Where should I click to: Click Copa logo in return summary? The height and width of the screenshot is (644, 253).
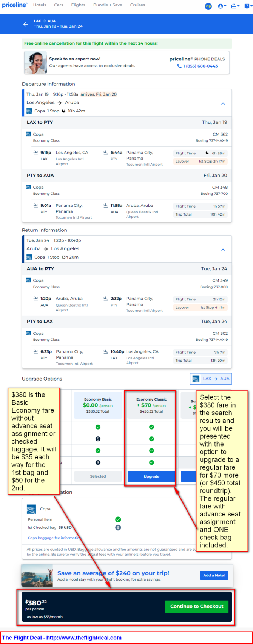click(x=29, y=257)
